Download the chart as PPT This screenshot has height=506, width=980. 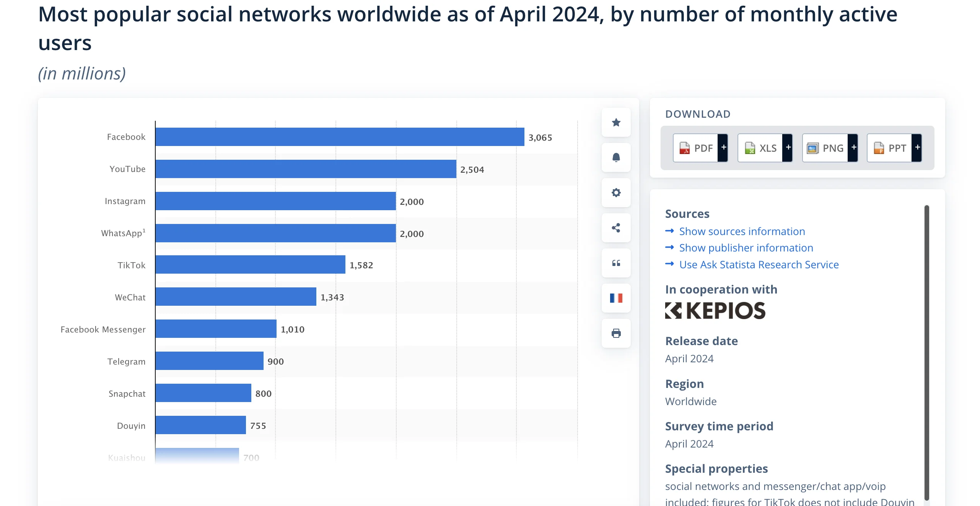889,148
